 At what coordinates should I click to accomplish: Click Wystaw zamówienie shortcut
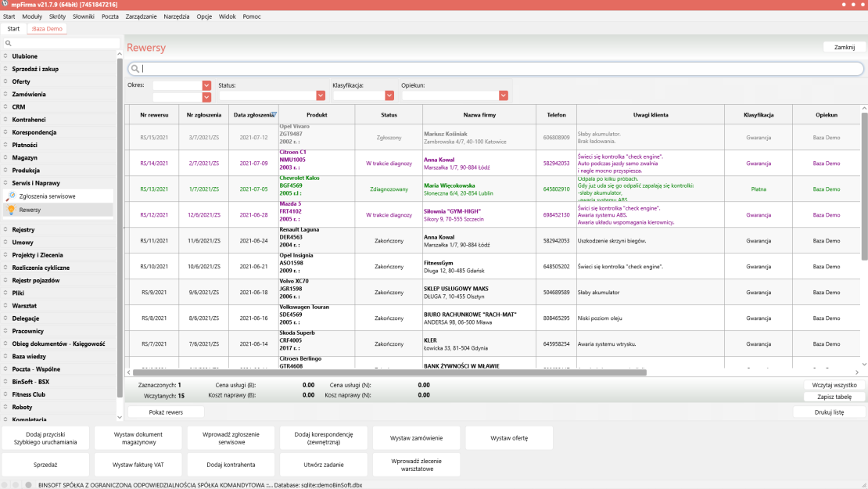(x=416, y=438)
